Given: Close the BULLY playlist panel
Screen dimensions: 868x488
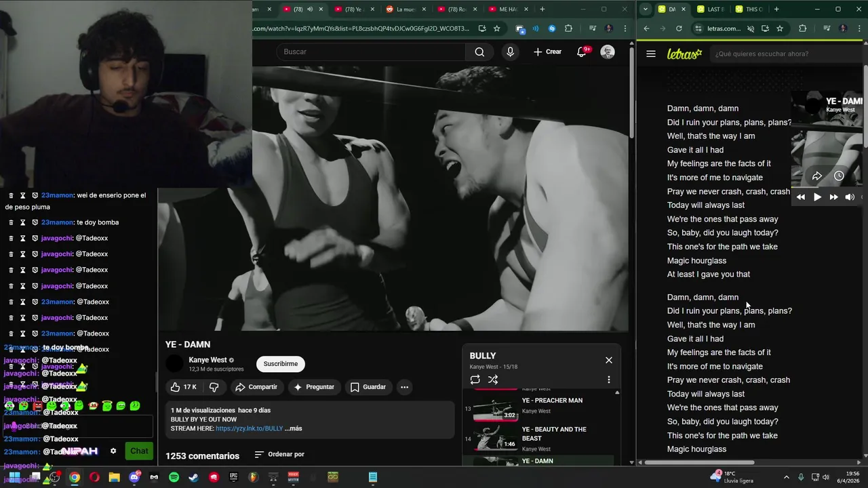Looking at the screenshot, I should tap(608, 360).
